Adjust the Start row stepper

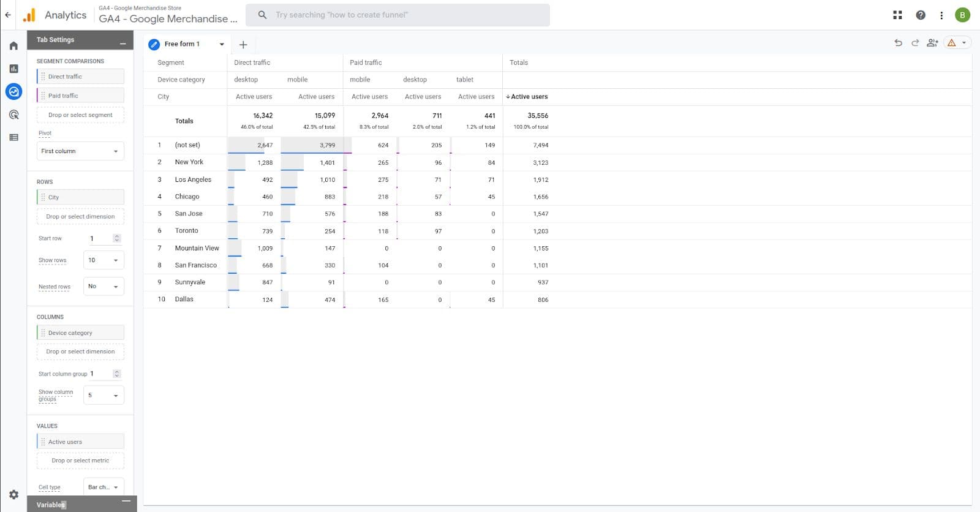117,238
